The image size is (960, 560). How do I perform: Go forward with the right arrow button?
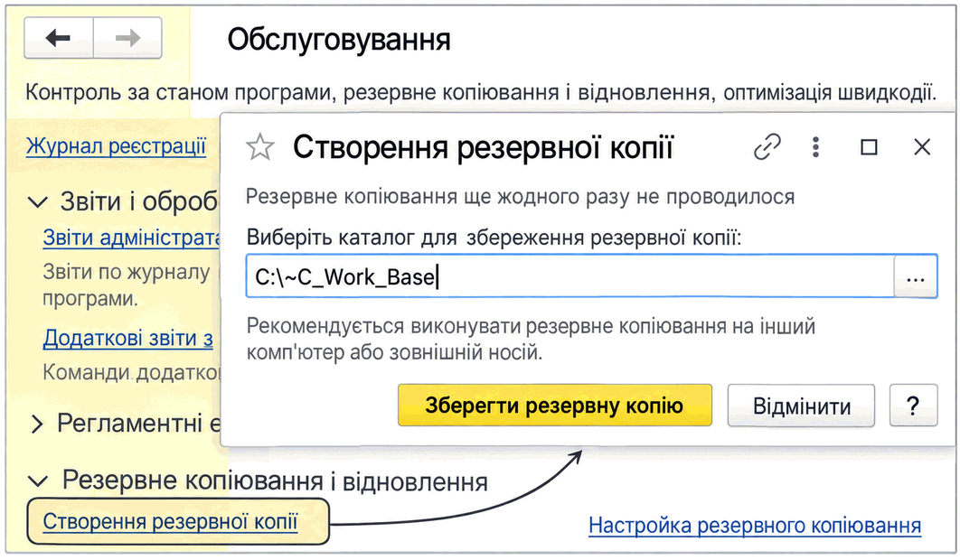127,38
